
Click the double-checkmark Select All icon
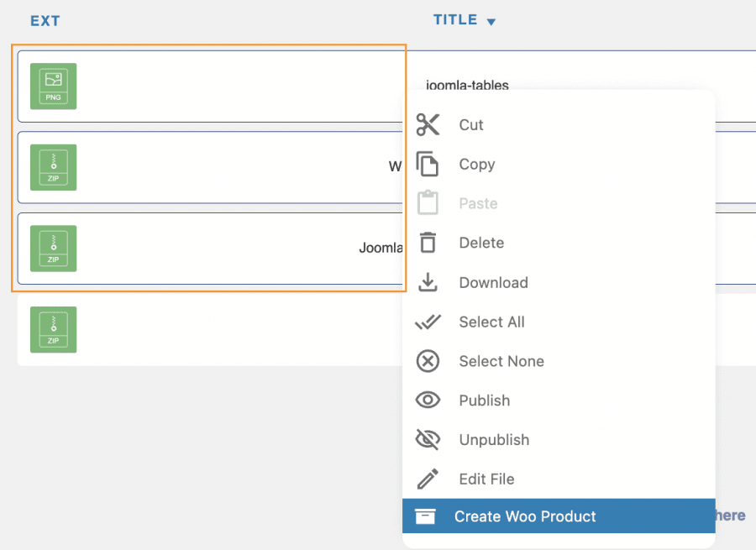pos(428,322)
